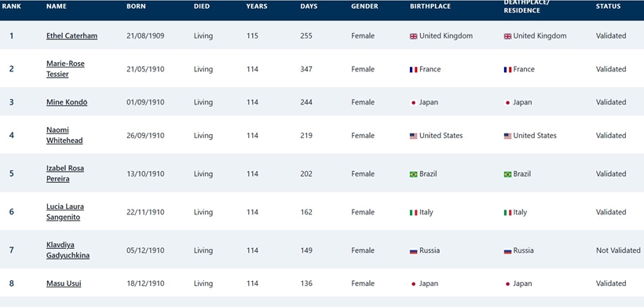This screenshot has width=644, height=307.
Task: Sort table by the Born column header
Action: (x=136, y=6)
